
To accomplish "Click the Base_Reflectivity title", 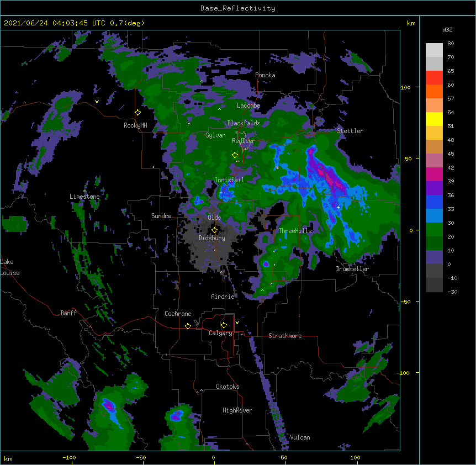I will click(238, 8).
